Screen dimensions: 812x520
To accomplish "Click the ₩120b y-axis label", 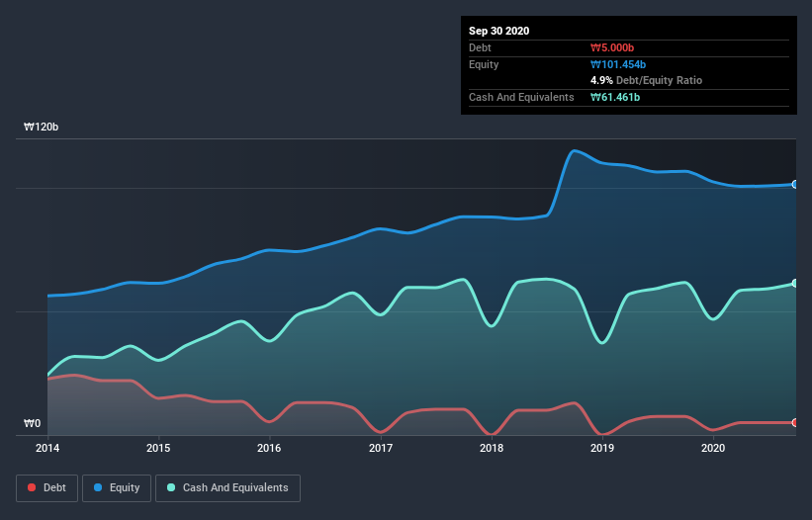I will pyautogui.click(x=41, y=127).
